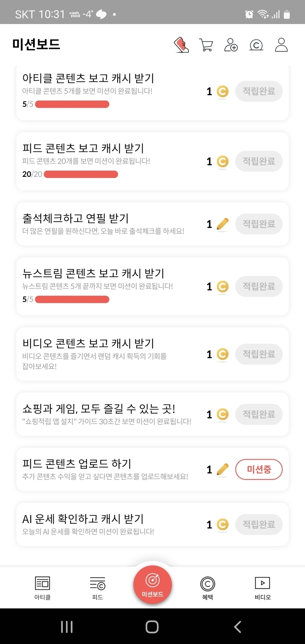Switch to the 피드 tab
The width and height of the screenshot is (305, 644).
tap(97, 587)
